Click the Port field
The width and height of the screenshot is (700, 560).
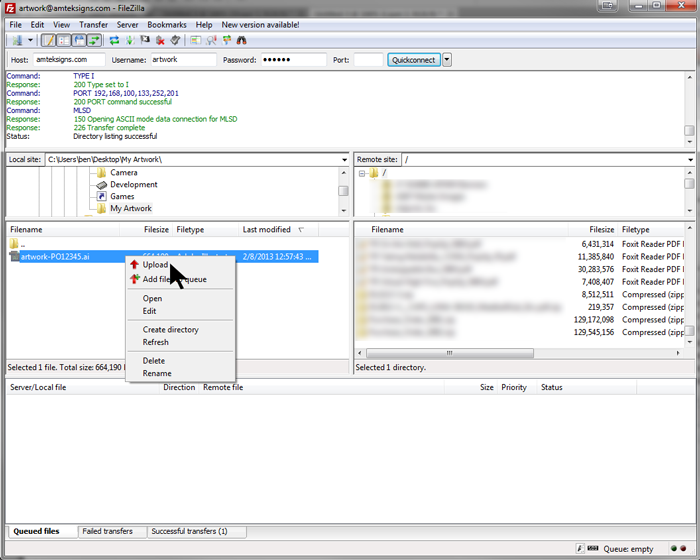pyautogui.click(x=368, y=60)
